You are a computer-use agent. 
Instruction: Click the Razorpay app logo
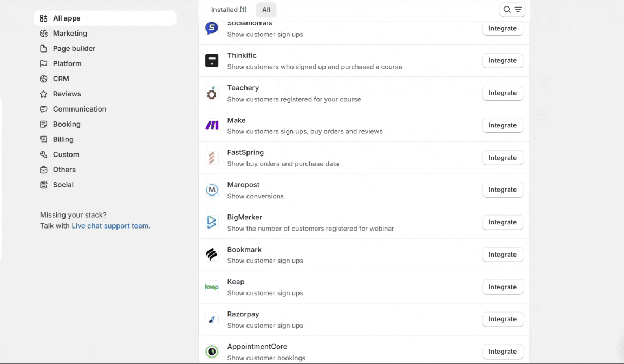212,319
